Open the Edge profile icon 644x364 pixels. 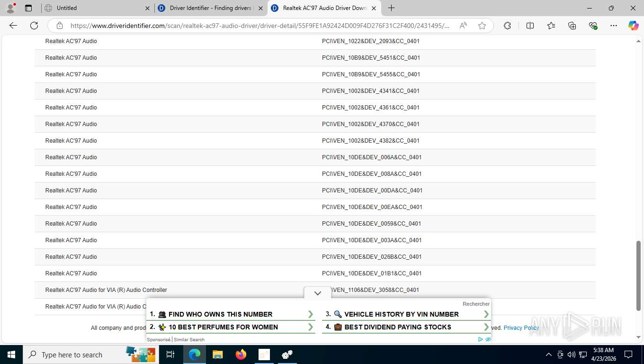click(x=10, y=8)
